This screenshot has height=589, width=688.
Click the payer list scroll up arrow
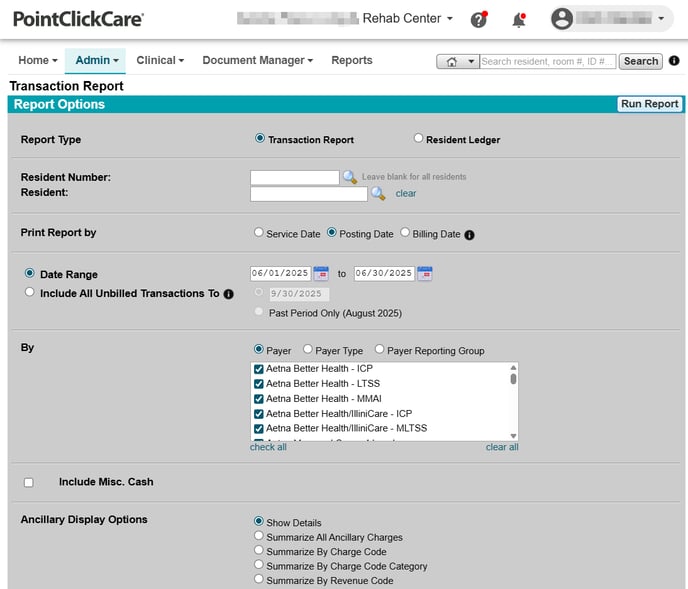513,367
